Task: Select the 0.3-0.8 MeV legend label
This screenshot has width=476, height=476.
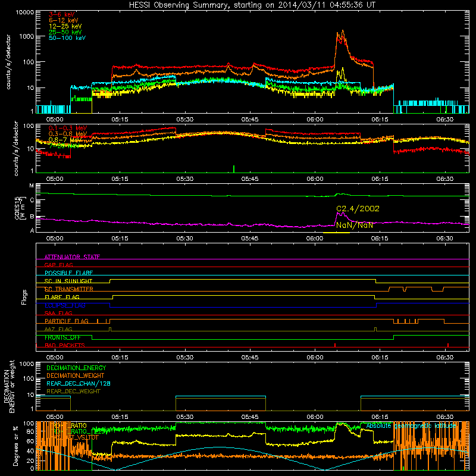Action: pyautogui.click(x=68, y=134)
